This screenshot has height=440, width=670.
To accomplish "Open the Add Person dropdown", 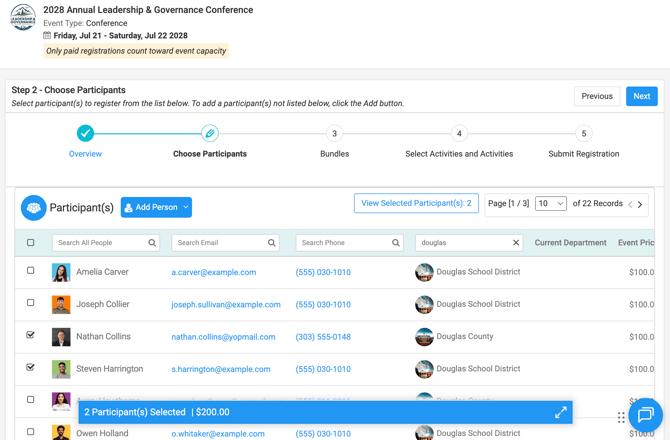I will tap(156, 207).
